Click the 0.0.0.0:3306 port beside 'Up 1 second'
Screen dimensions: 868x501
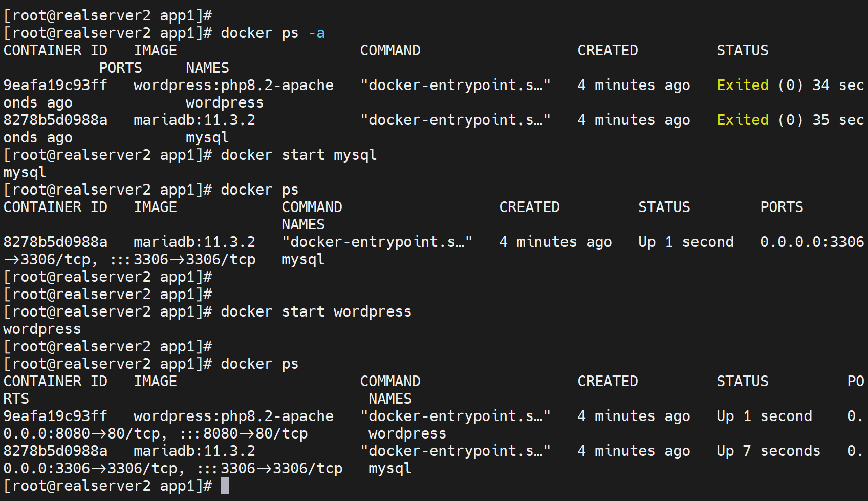[812, 242]
